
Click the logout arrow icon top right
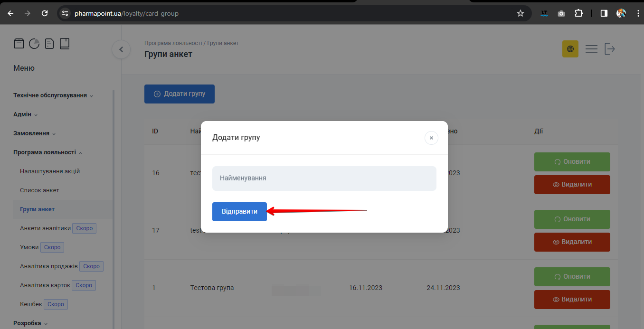coord(610,49)
